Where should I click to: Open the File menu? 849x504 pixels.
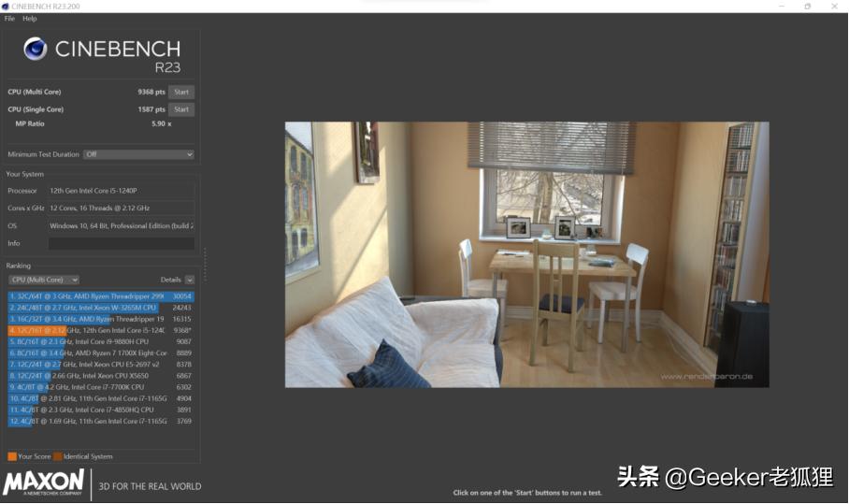[9, 19]
